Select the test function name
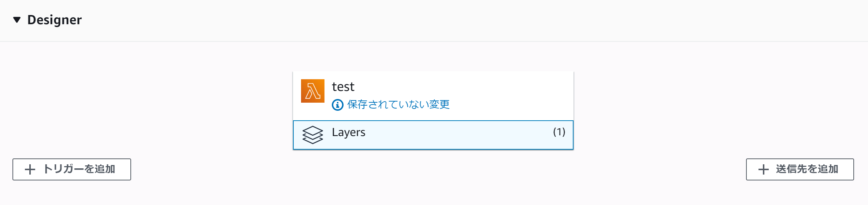Viewport: 868px width, 205px height. [x=343, y=87]
